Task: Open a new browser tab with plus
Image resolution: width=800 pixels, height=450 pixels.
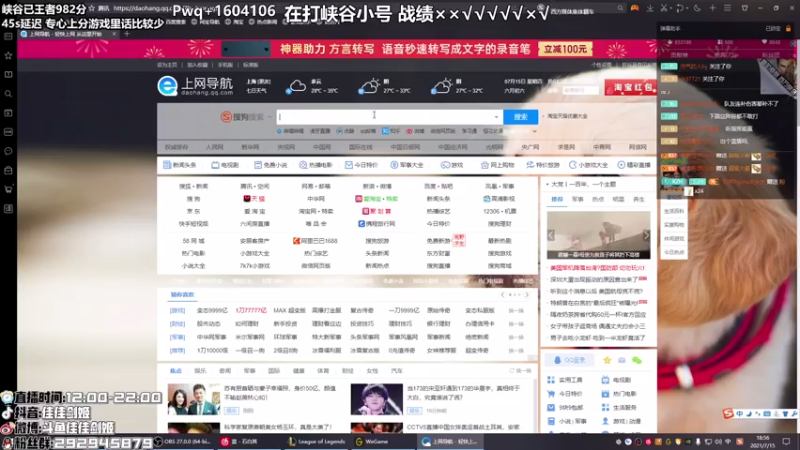Action: tap(127, 34)
